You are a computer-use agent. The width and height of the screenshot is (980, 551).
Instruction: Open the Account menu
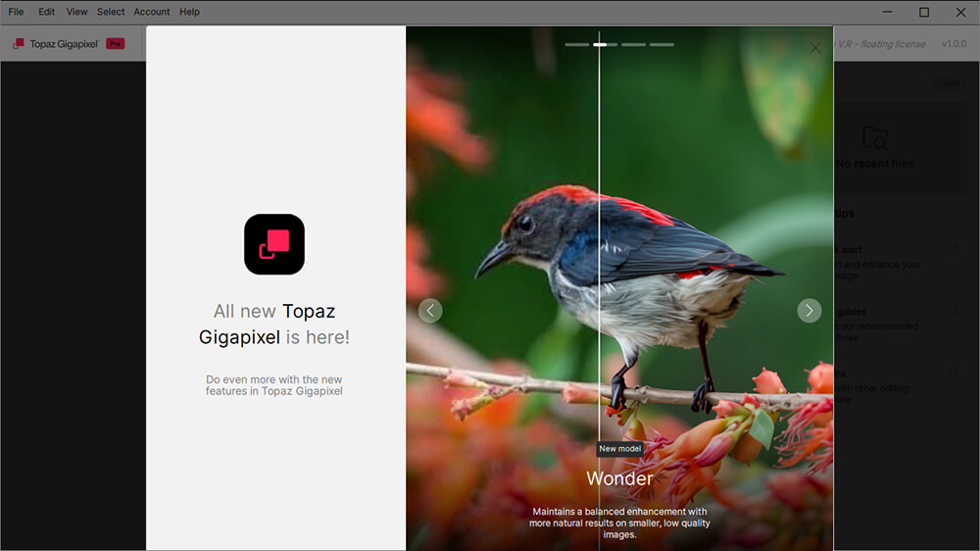(152, 12)
